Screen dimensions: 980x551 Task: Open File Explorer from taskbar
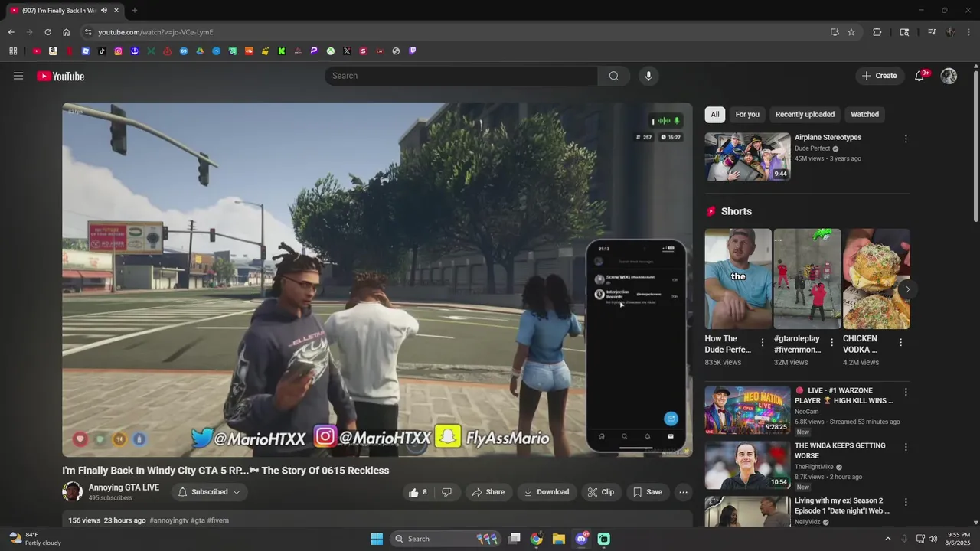[559, 539]
